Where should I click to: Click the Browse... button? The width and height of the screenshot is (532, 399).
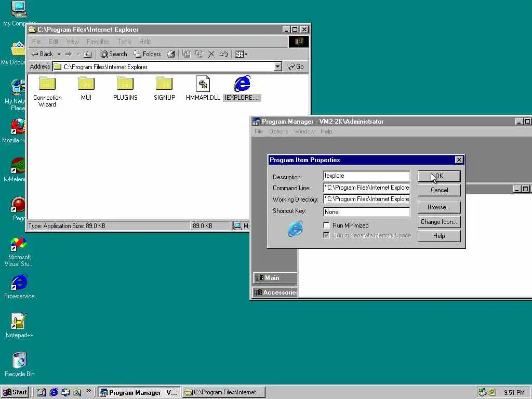pyautogui.click(x=439, y=207)
